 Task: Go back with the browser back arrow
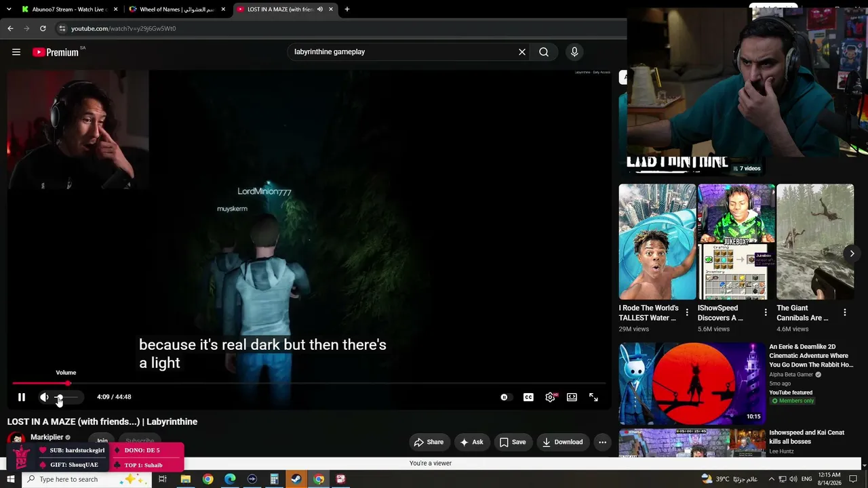[10, 28]
